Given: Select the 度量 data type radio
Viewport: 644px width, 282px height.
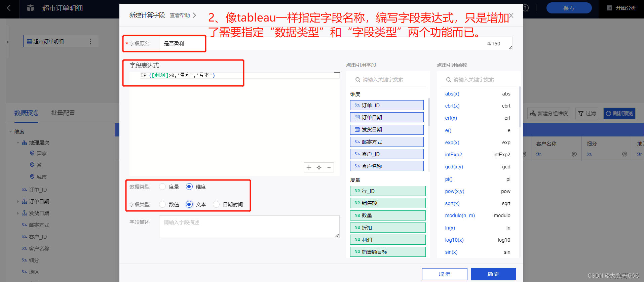Looking at the screenshot, I should (162, 187).
